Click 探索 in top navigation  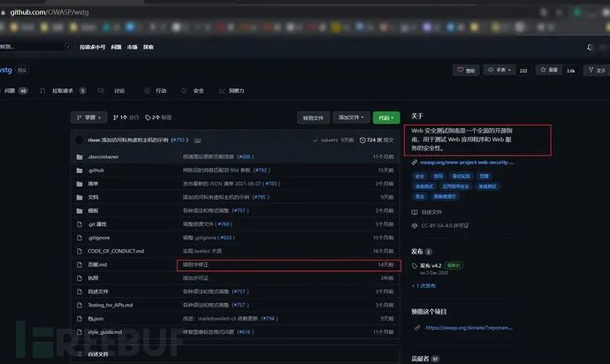coord(149,47)
